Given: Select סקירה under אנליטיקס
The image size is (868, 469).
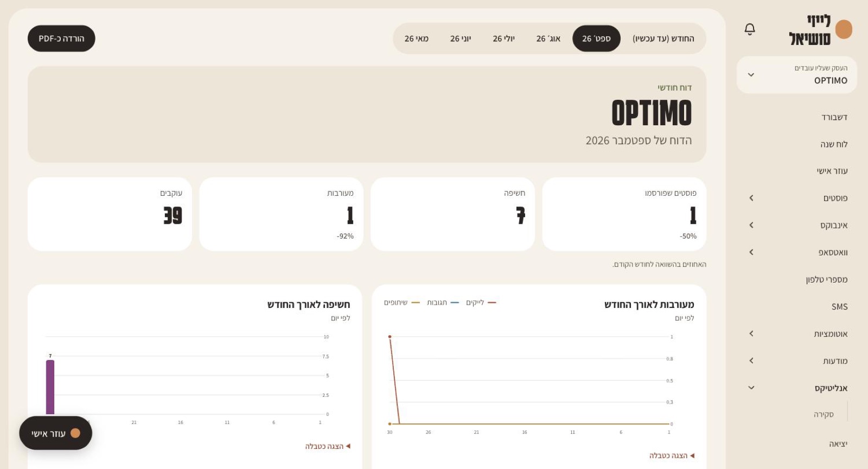Looking at the screenshot, I should click(824, 415).
